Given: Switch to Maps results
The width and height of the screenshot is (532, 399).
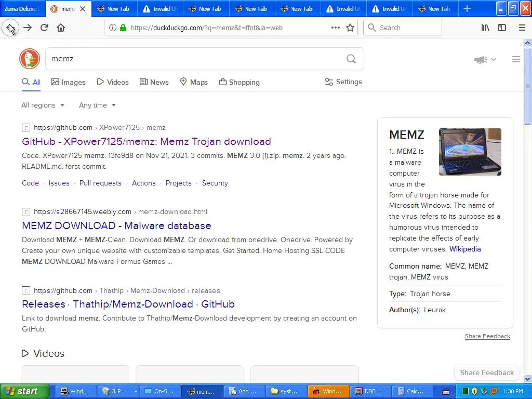Looking at the screenshot, I should pos(194,82).
